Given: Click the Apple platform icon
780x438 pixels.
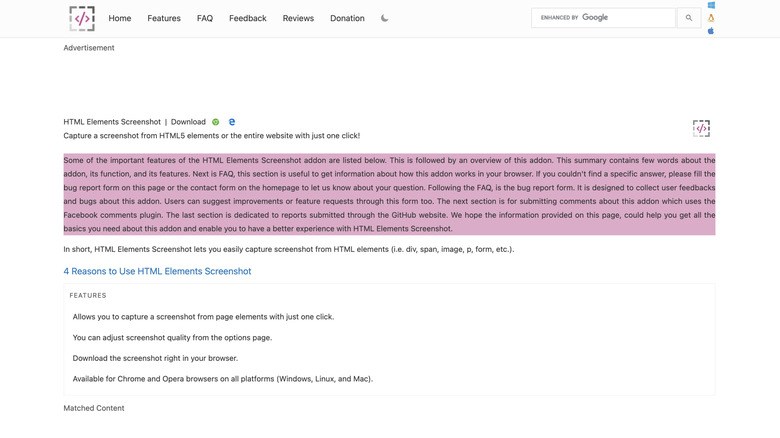Looking at the screenshot, I should 711,31.
